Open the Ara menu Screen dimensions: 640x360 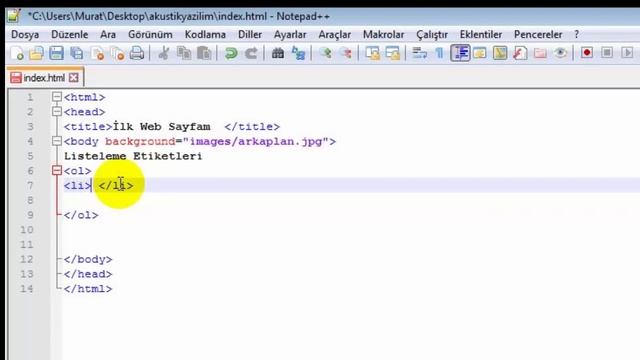tap(108, 35)
